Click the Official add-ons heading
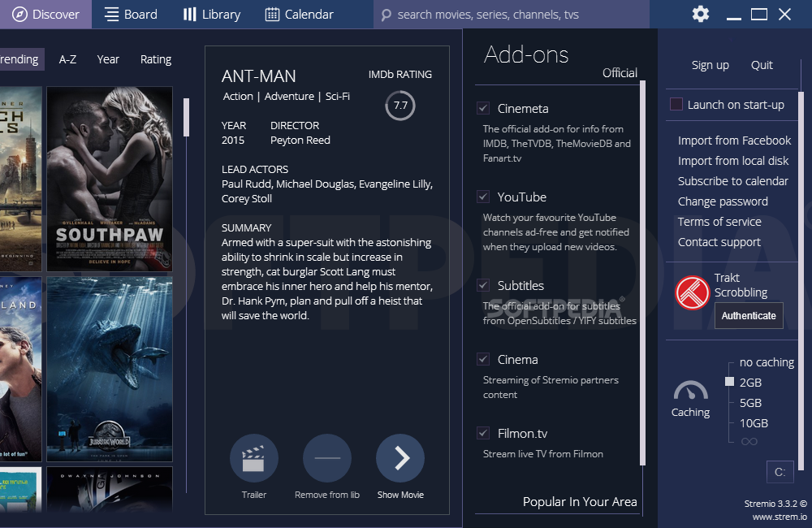 (x=620, y=73)
